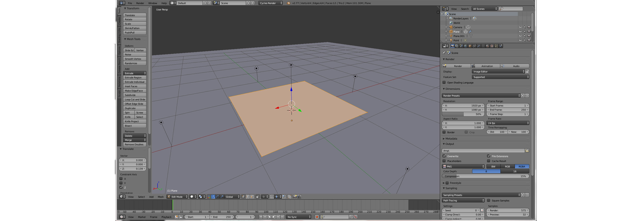
Task: Select vertex selection mode in viewport header
Action: 243,197
